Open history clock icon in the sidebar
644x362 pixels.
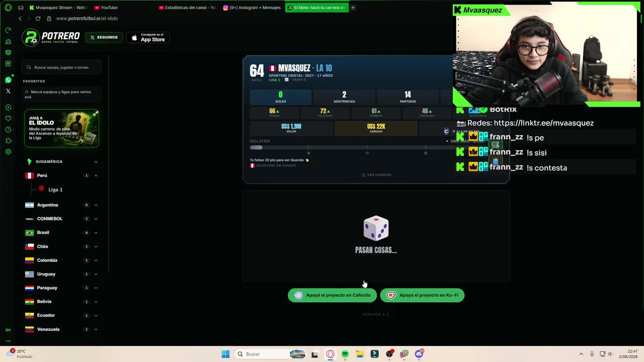(x=8, y=130)
